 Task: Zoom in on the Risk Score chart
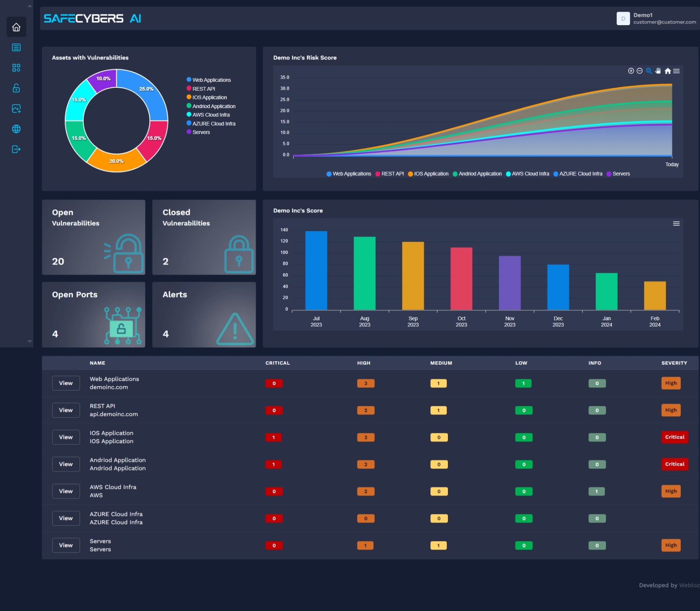[x=631, y=71]
